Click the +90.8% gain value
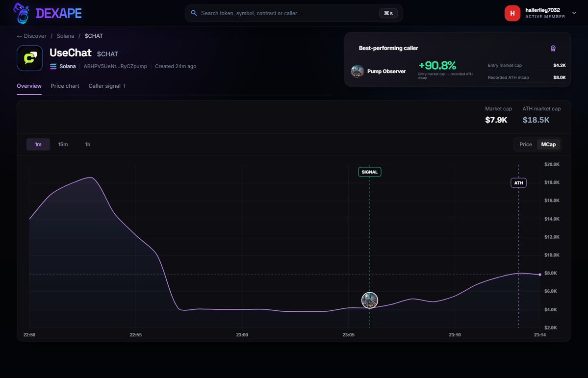588x378 pixels. (437, 65)
